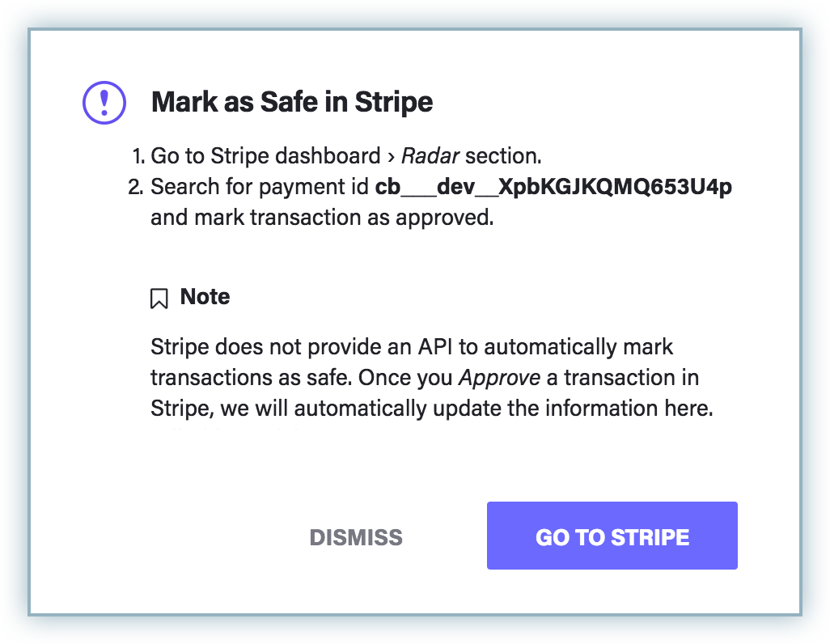
Task: Click the bookmark icon beside Note
Action: 159,299
